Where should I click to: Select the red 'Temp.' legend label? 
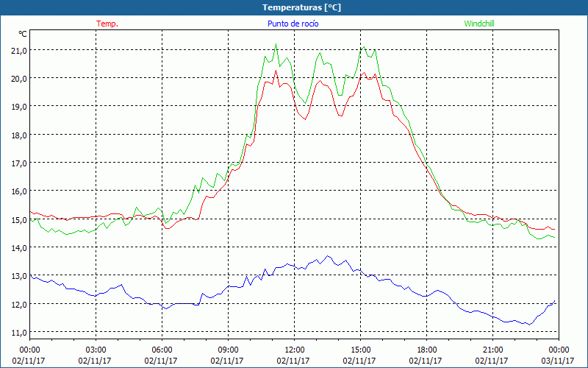pyautogui.click(x=107, y=24)
